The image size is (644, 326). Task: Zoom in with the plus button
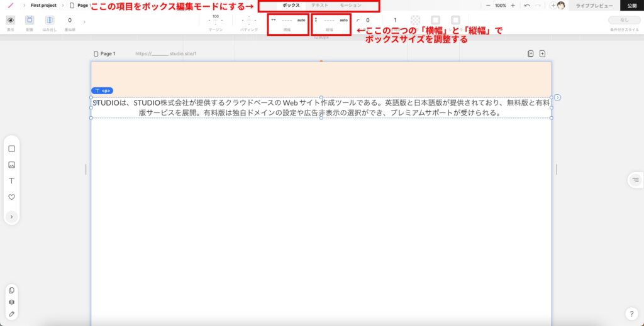513,6
